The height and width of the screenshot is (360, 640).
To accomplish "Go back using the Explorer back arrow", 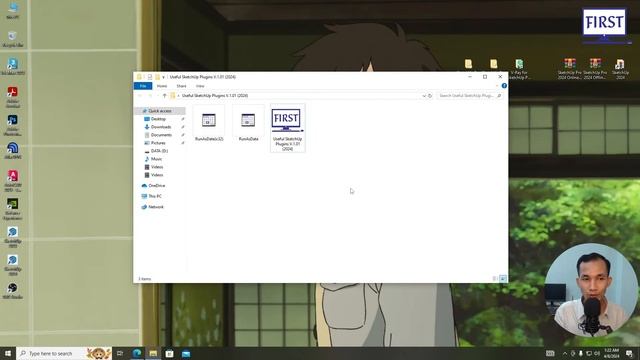I will (x=140, y=96).
